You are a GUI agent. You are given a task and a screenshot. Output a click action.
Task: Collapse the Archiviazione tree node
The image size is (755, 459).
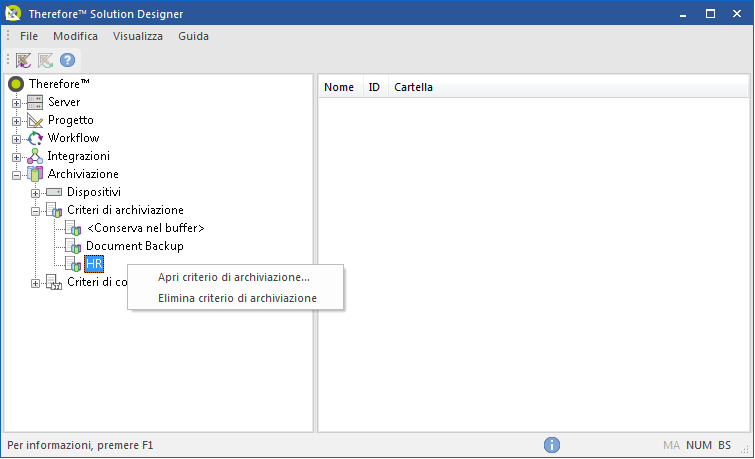(x=16, y=175)
